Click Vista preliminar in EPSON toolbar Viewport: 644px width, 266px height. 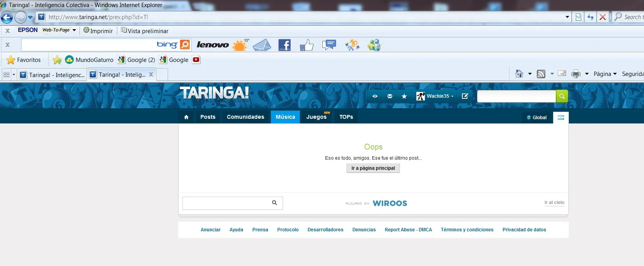tap(145, 31)
